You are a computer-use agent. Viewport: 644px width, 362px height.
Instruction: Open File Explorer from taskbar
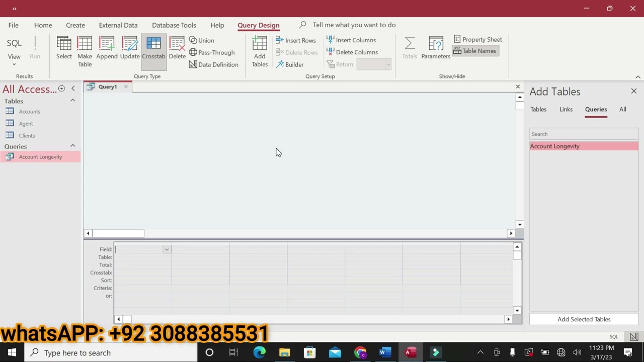[x=285, y=352]
